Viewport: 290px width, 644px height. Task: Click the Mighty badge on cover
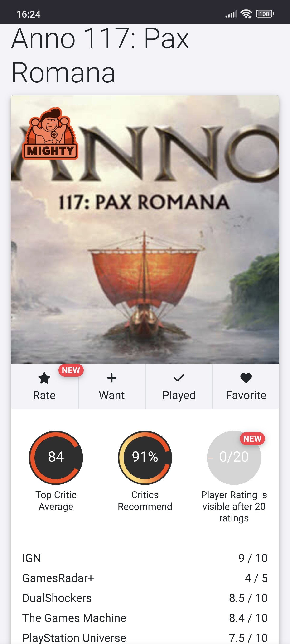pos(50,133)
